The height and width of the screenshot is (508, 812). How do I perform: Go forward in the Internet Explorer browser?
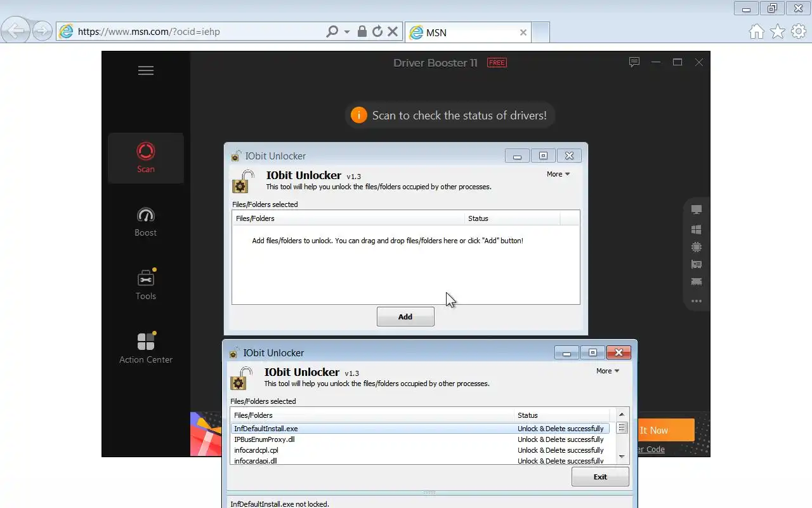tap(42, 30)
